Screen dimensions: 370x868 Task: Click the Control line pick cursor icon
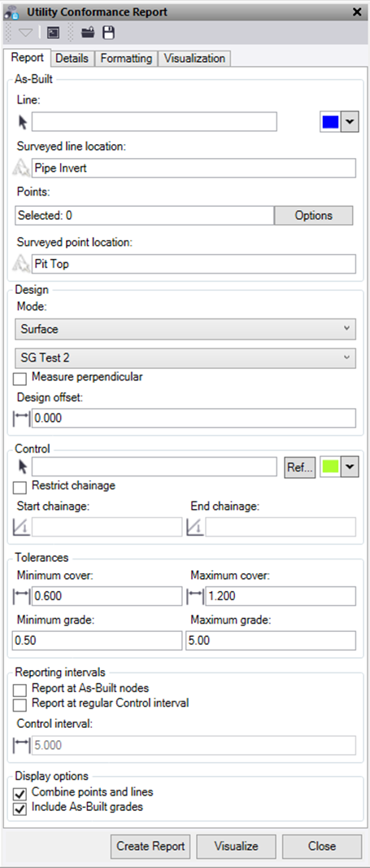click(22, 467)
